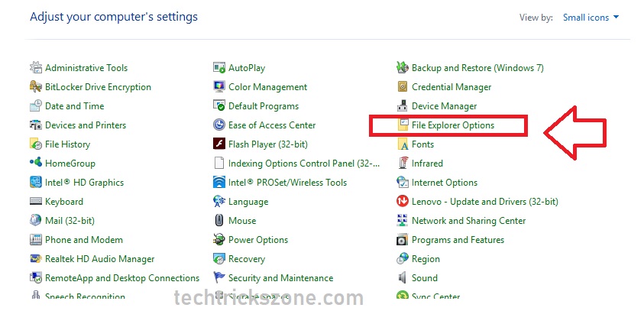Open Administrative Tools link

(x=86, y=68)
